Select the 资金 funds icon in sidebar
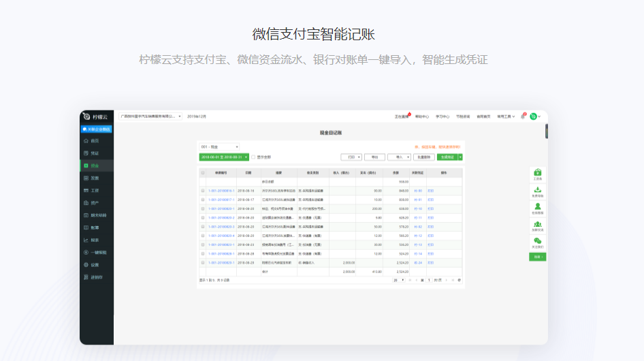644x361 pixels. 86,166
